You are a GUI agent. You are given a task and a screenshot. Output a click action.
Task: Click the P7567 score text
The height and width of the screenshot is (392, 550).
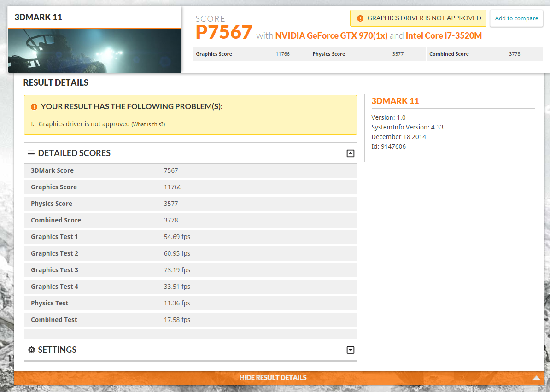coord(224,32)
